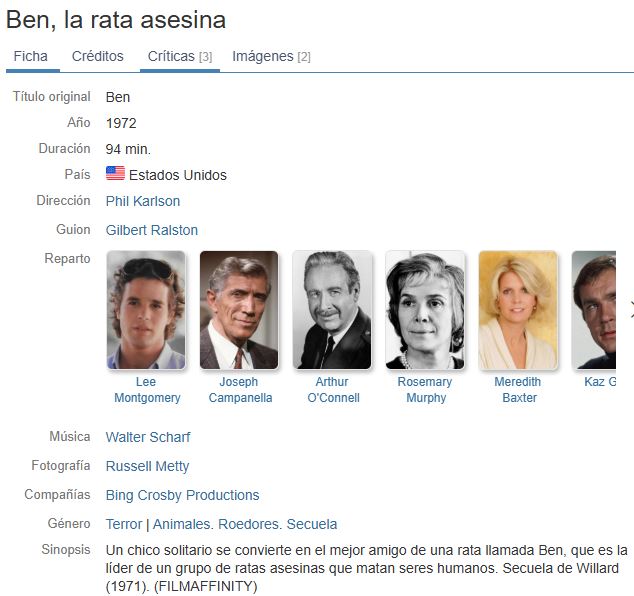The height and width of the screenshot is (596, 634).
Task: Open the Críticas tab
Action: [180, 56]
